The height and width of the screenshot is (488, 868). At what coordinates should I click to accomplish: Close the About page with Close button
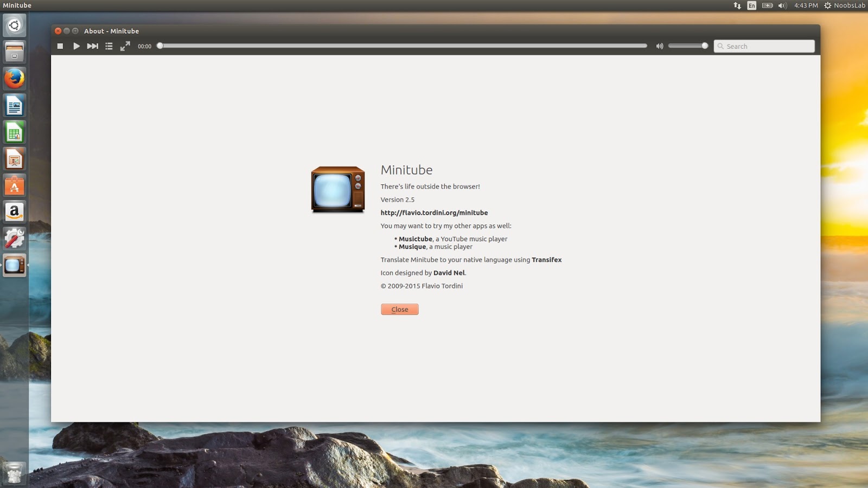pyautogui.click(x=400, y=310)
